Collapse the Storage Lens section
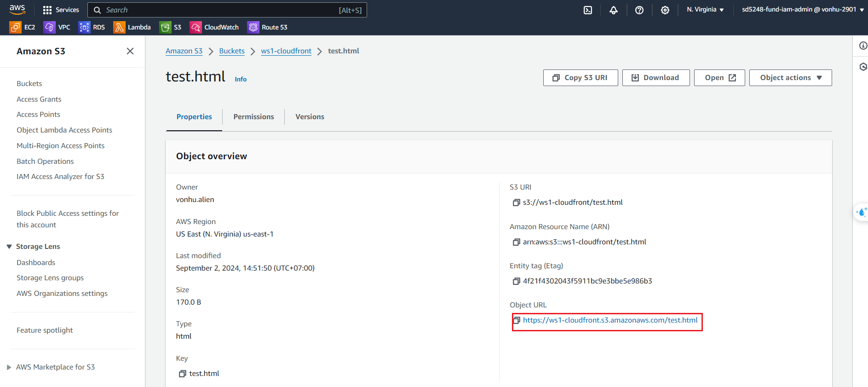The width and height of the screenshot is (868, 387). pyautogui.click(x=9, y=247)
